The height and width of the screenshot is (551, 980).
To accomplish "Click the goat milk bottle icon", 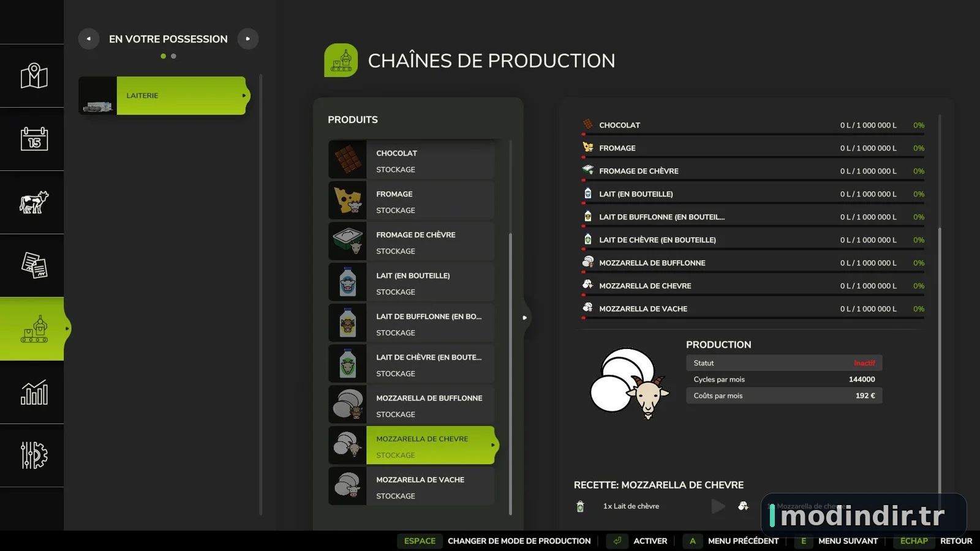I will [347, 364].
